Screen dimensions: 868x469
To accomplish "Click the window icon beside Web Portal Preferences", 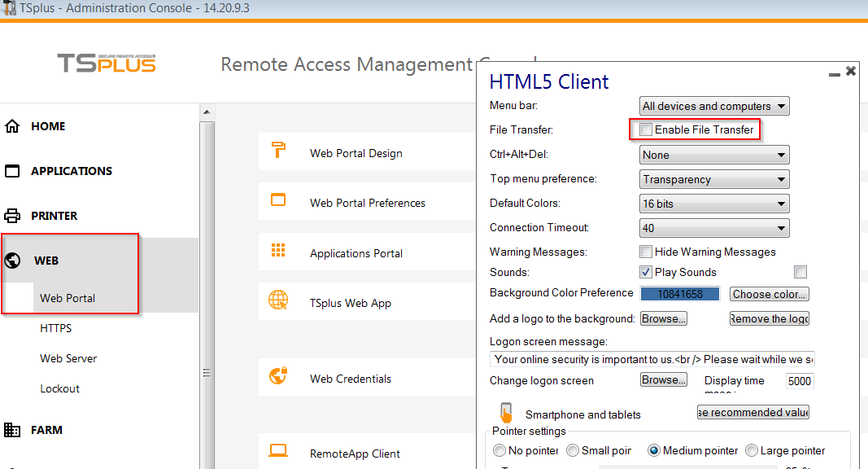I will 278,199.
